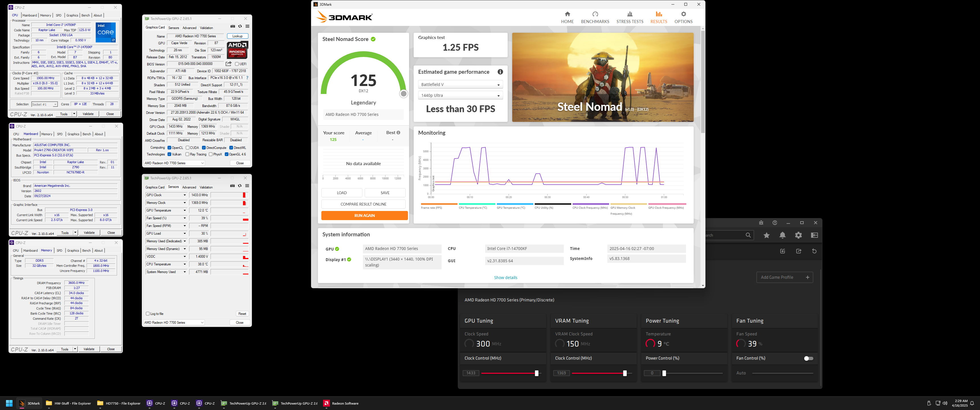Open Radeon Software from the taskbar
The image size is (980, 410).
(341, 403)
